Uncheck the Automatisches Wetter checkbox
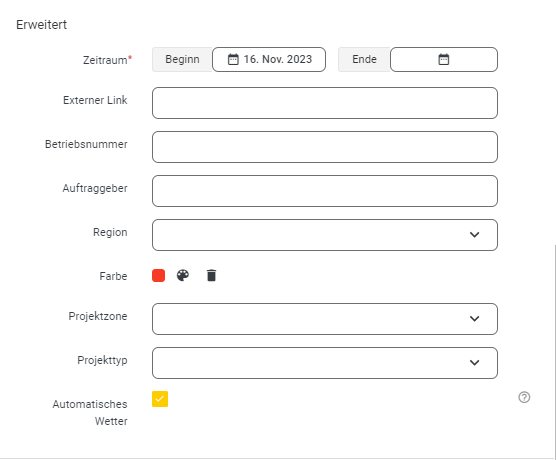 click(160, 399)
